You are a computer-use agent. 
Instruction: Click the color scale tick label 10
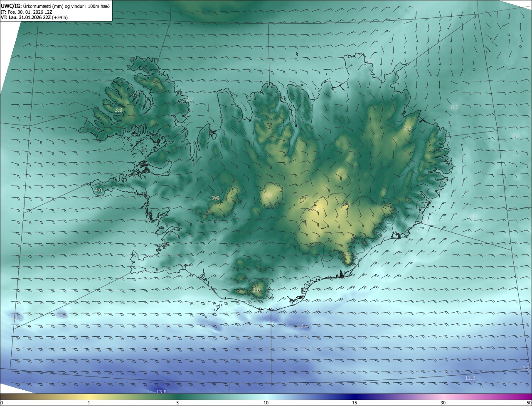pos(266,403)
